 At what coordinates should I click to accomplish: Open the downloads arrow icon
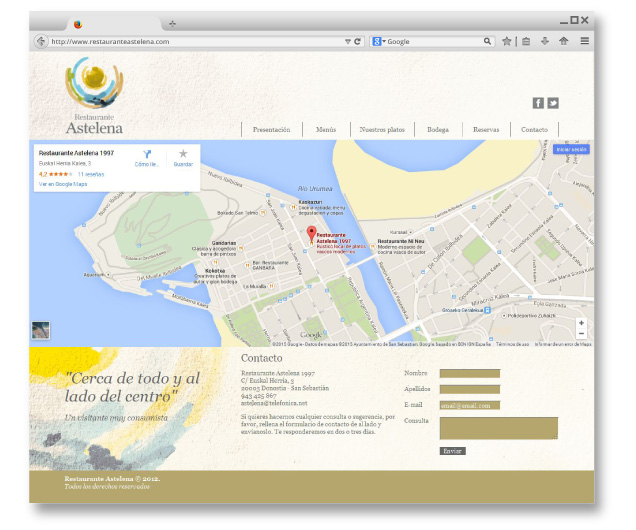[545, 41]
